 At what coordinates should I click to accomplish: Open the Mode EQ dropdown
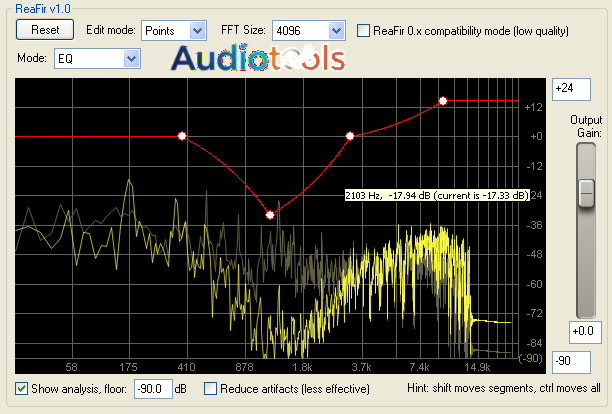pyautogui.click(x=97, y=59)
